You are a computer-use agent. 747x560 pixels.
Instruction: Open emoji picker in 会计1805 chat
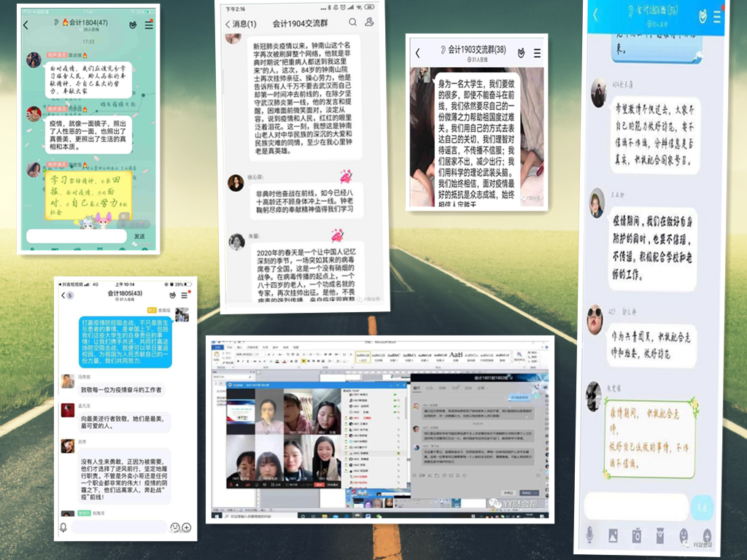click(x=174, y=527)
